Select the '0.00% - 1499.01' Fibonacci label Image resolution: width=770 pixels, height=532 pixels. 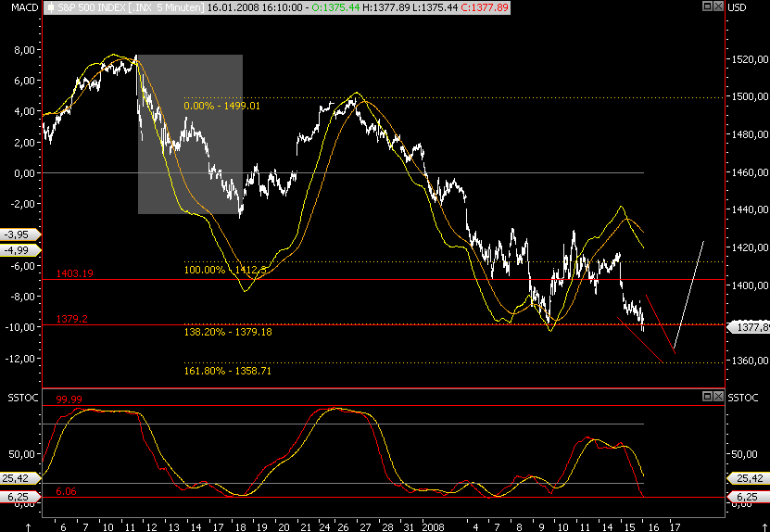[222, 106]
